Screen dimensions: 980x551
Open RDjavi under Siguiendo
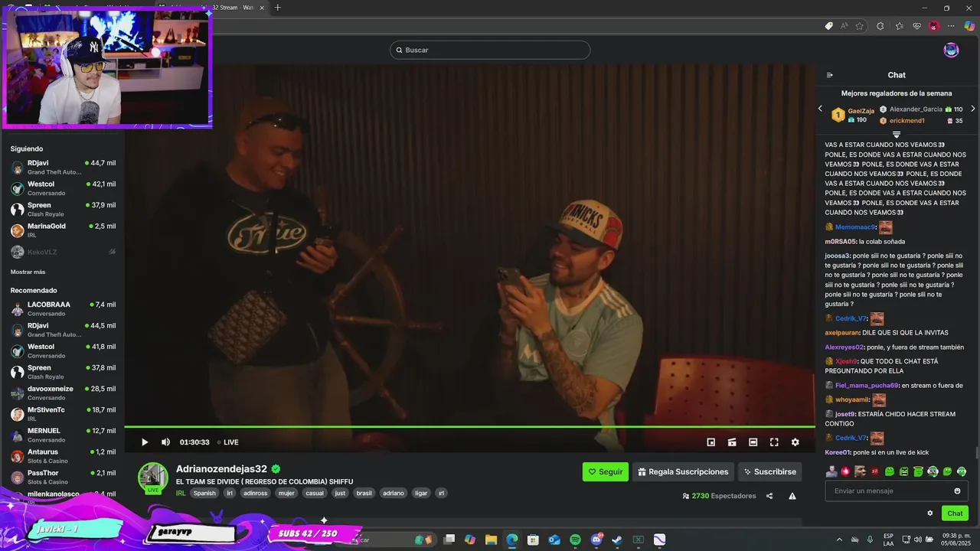[x=63, y=167]
